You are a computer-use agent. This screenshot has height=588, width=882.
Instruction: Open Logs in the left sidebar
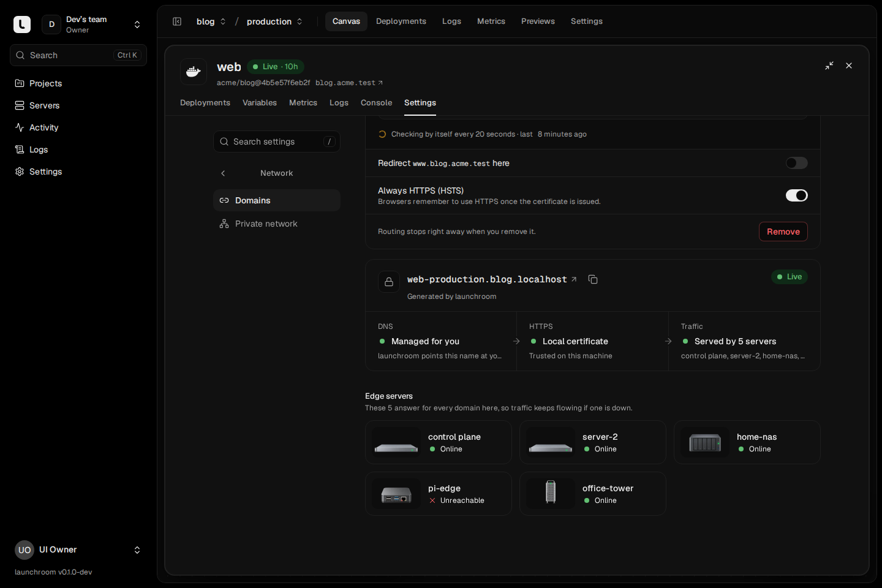[78, 149]
